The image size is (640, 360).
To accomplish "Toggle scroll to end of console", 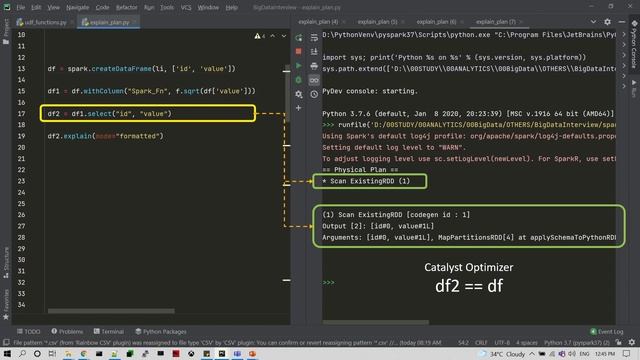I will click(x=314, y=51).
